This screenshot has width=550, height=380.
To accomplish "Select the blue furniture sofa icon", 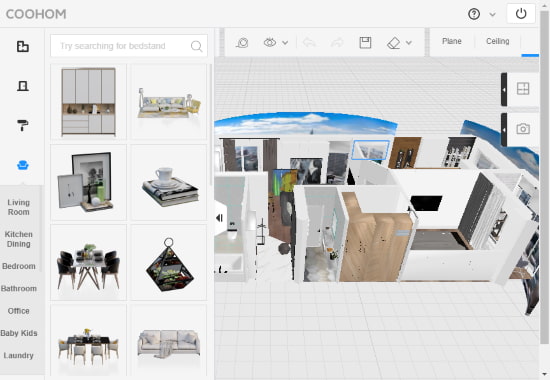I will point(23,165).
